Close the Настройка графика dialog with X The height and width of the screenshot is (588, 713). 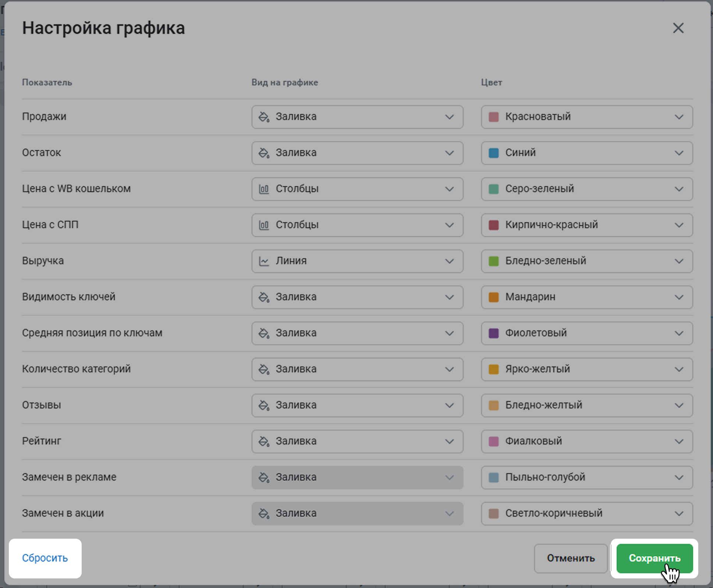[678, 28]
